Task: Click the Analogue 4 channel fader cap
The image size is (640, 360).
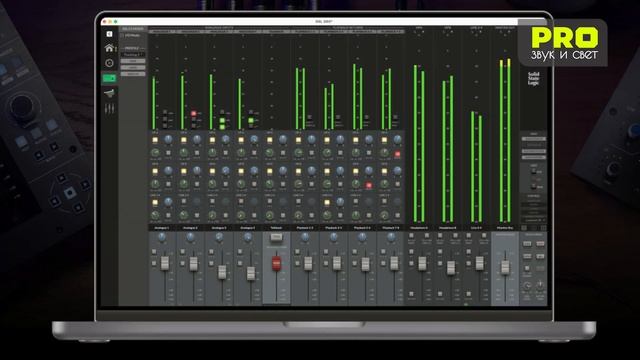Action: [x=251, y=273]
